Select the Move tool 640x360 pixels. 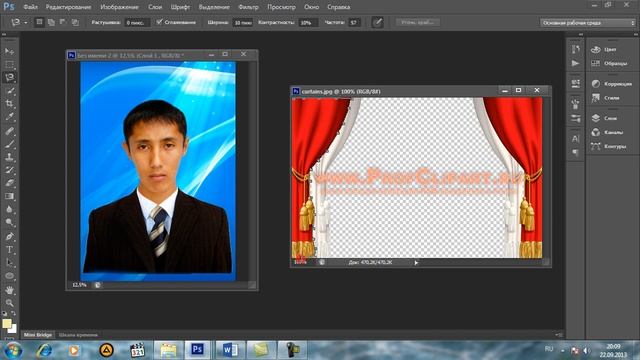pos(9,51)
